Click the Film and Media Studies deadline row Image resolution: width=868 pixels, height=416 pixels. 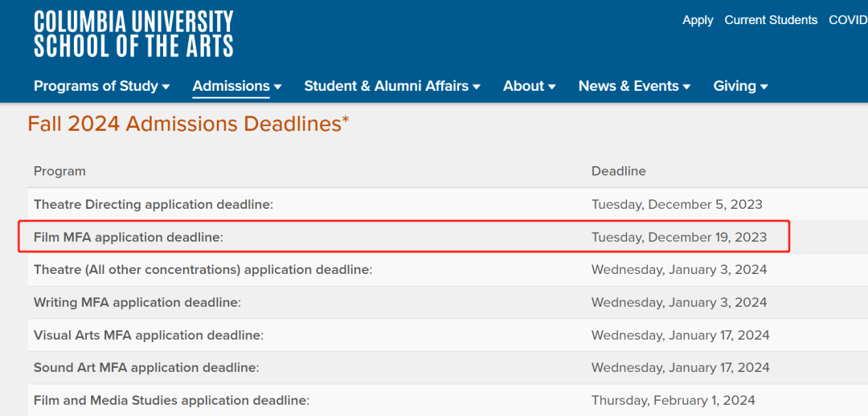(448, 400)
